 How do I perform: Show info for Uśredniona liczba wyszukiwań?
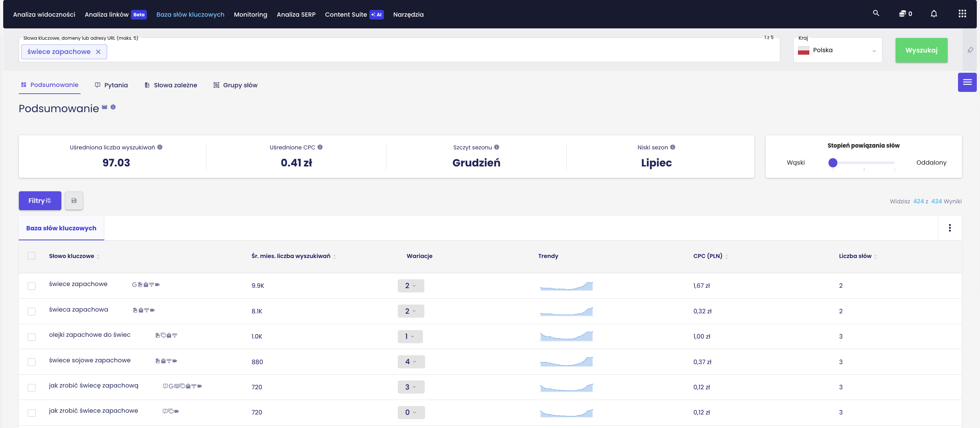(160, 147)
